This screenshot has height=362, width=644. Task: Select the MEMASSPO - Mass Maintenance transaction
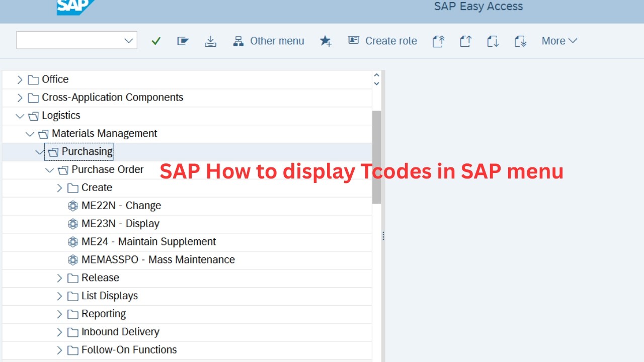tap(158, 260)
